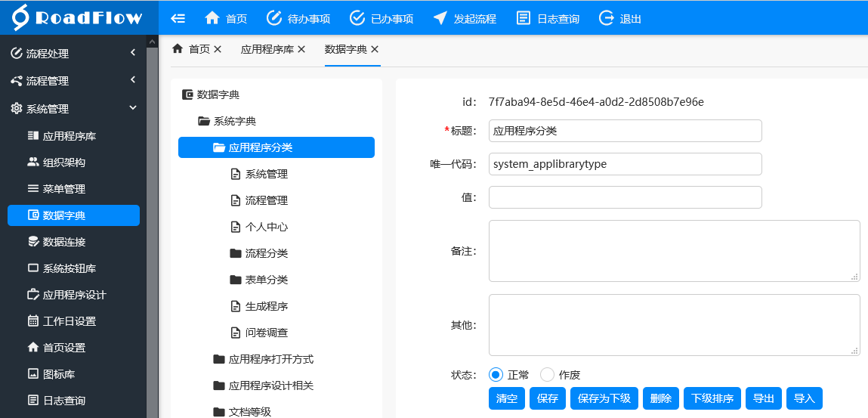Focus the 标题 input field

click(625, 131)
